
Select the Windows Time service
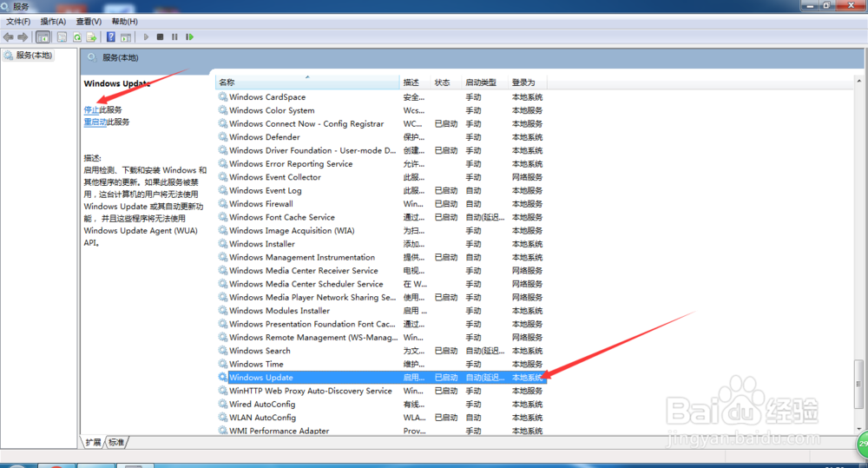(381, 364)
